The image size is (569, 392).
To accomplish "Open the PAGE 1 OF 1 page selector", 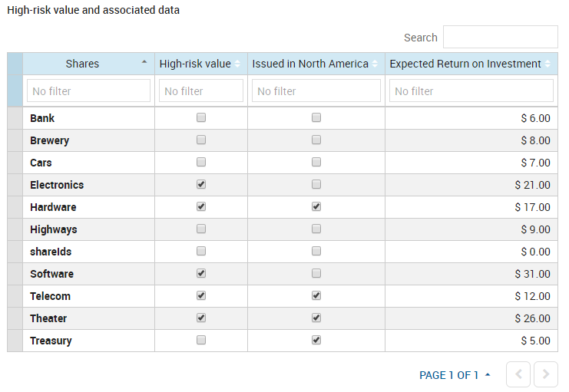I will coord(455,375).
